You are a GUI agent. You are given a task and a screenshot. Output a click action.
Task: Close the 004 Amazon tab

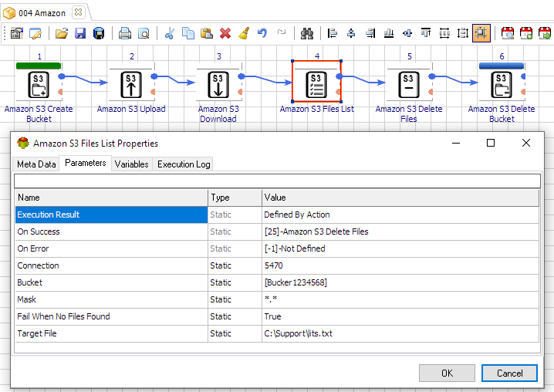[79, 12]
